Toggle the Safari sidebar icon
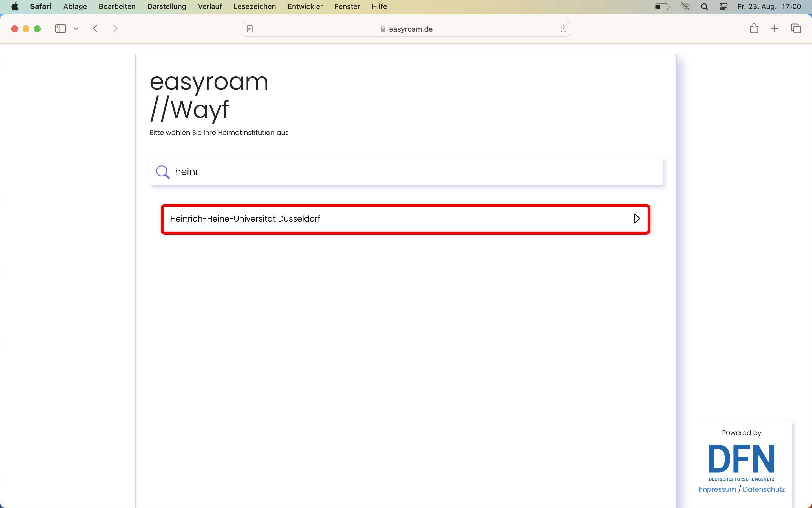Screen dimensions: 812x508 click(x=60, y=29)
